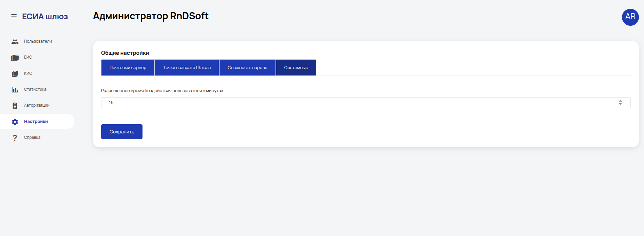
Task: Open the Авторизации menu item
Action: tap(37, 105)
